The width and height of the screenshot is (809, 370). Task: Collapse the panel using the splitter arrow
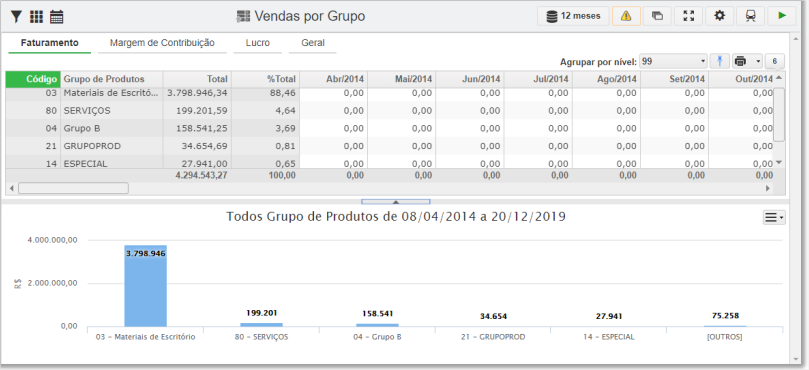396,202
